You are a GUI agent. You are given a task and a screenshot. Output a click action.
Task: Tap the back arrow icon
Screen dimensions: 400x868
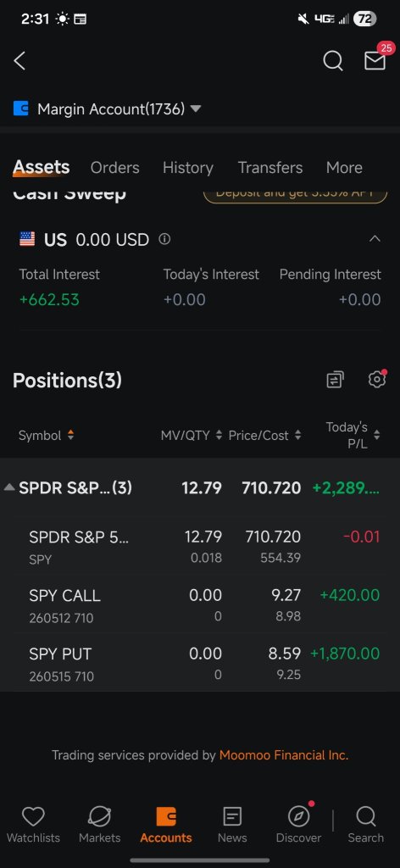click(x=20, y=61)
